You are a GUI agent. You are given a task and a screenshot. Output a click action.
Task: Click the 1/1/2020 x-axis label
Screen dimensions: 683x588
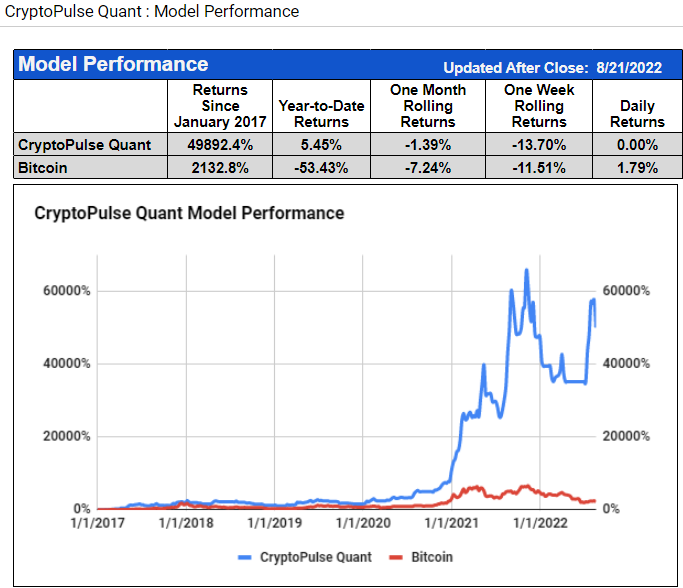point(363,523)
